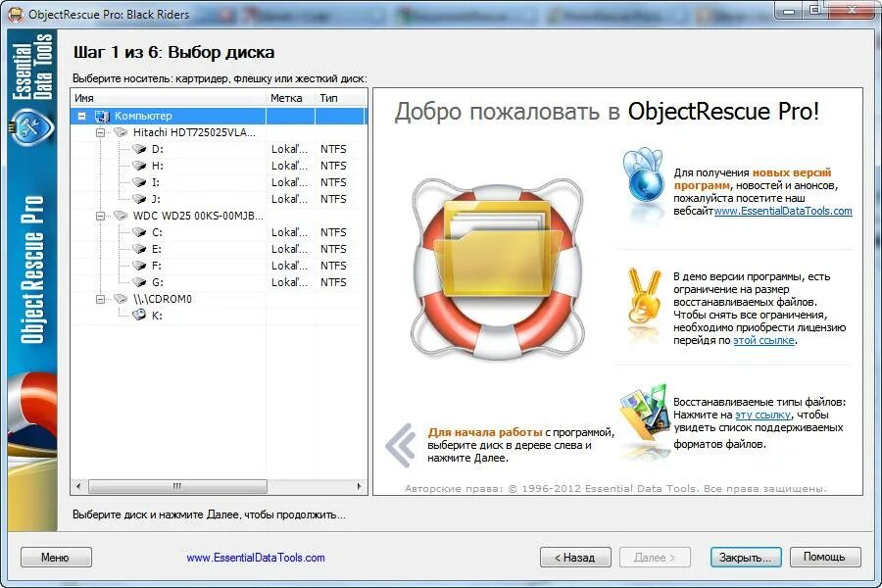The height and width of the screenshot is (588, 882).
Task: Select drive F: label in tree
Action: [157, 265]
